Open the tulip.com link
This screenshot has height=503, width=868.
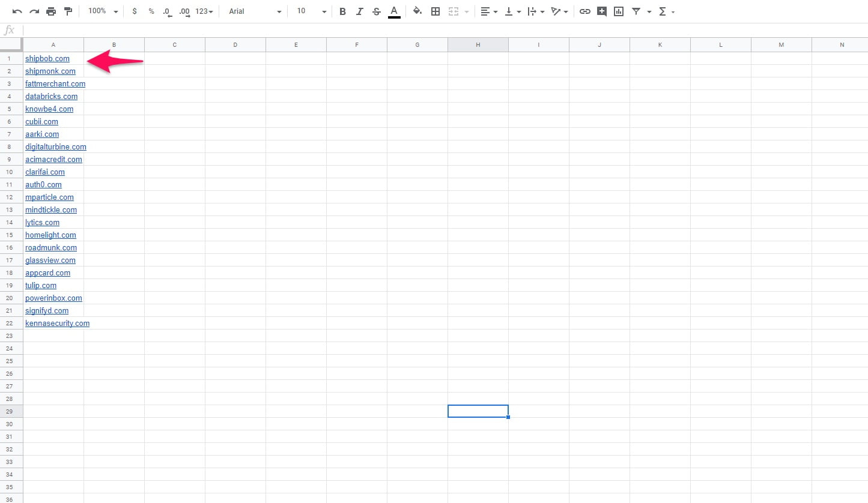pyautogui.click(x=41, y=285)
